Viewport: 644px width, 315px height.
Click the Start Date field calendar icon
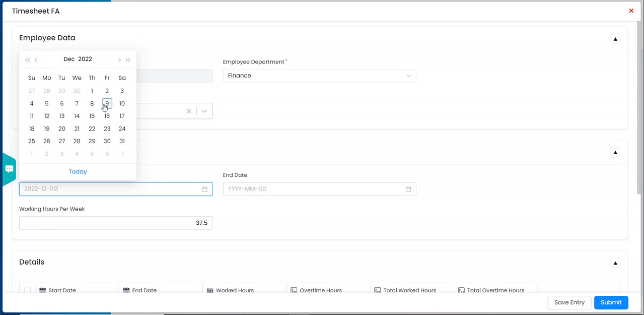pos(204,189)
